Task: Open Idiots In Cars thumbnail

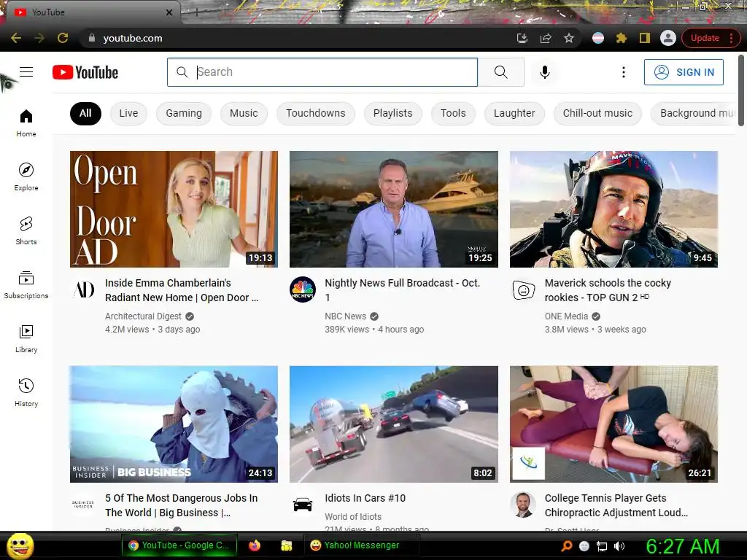Action: (393, 424)
